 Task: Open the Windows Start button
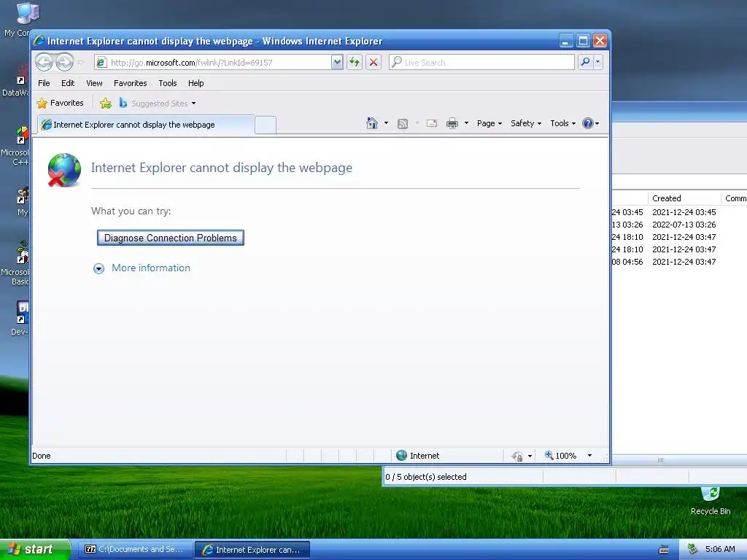[35, 549]
